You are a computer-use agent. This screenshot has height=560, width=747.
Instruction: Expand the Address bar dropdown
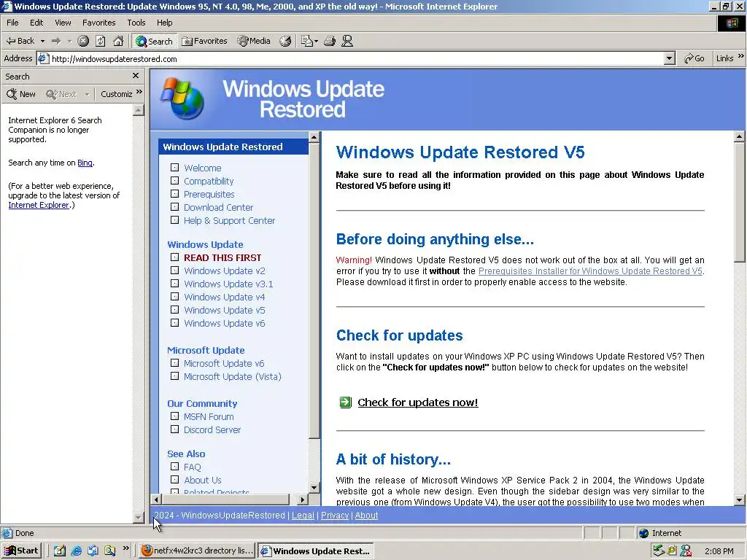pyautogui.click(x=670, y=58)
